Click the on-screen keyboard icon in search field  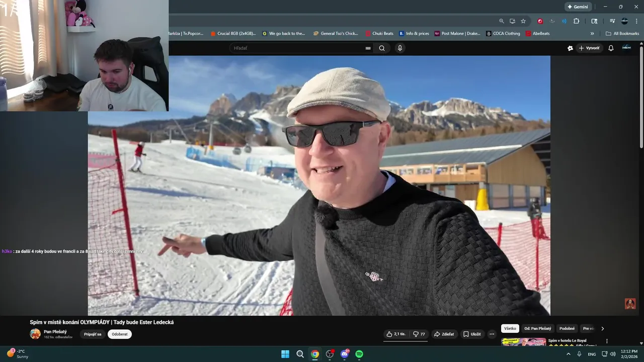(x=368, y=48)
